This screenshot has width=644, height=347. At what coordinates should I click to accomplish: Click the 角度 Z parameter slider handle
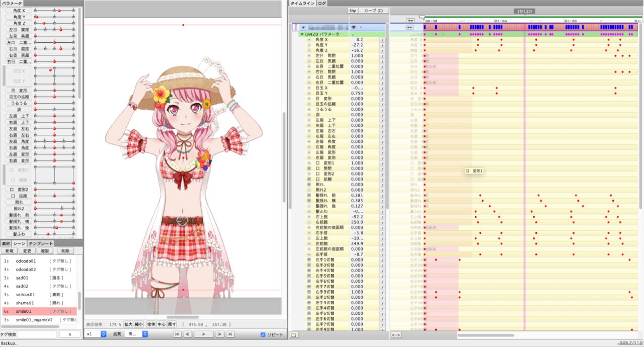tap(44, 23)
